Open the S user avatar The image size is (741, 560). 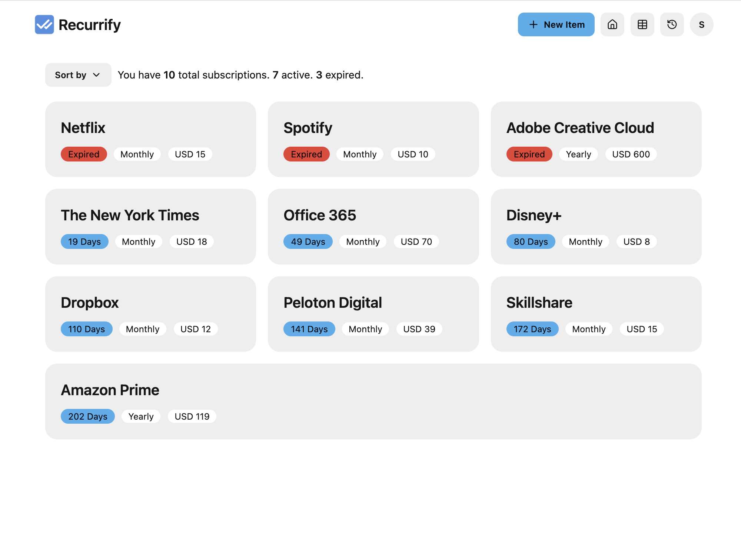(702, 24)
